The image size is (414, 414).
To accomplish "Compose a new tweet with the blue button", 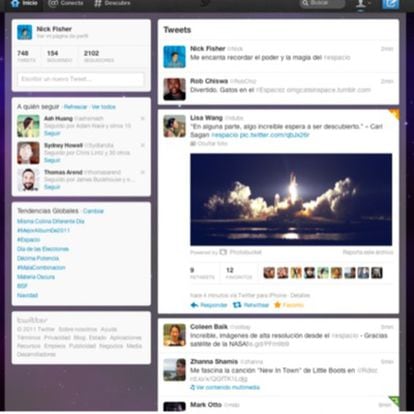I will tap(390, 4).
